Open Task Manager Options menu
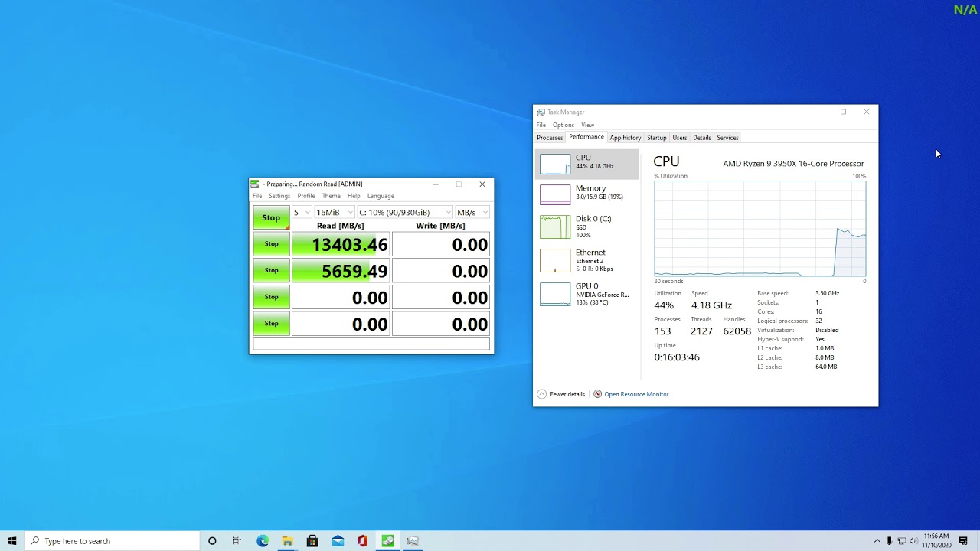The height and width of the screenshot is (551, 980). [x=563, y=125]
